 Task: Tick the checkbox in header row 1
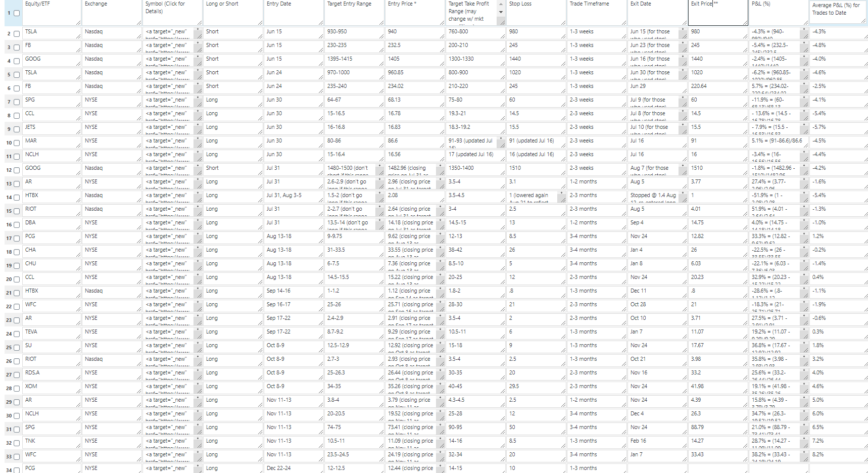tap(17, 13)
